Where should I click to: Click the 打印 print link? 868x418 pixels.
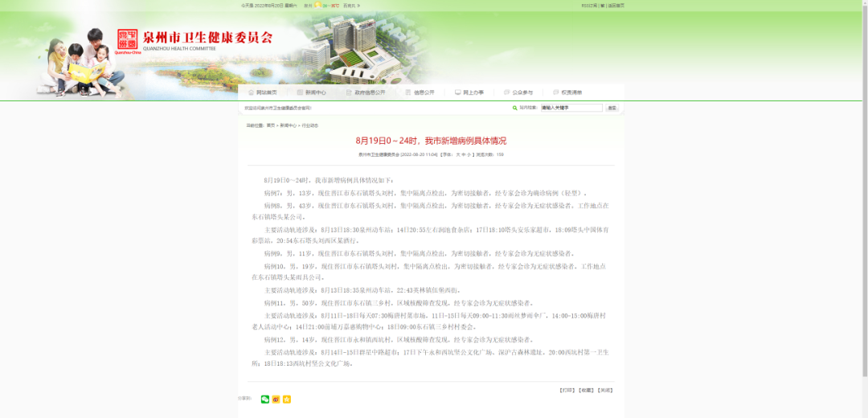pyautogui.click(x=567, y=390)
